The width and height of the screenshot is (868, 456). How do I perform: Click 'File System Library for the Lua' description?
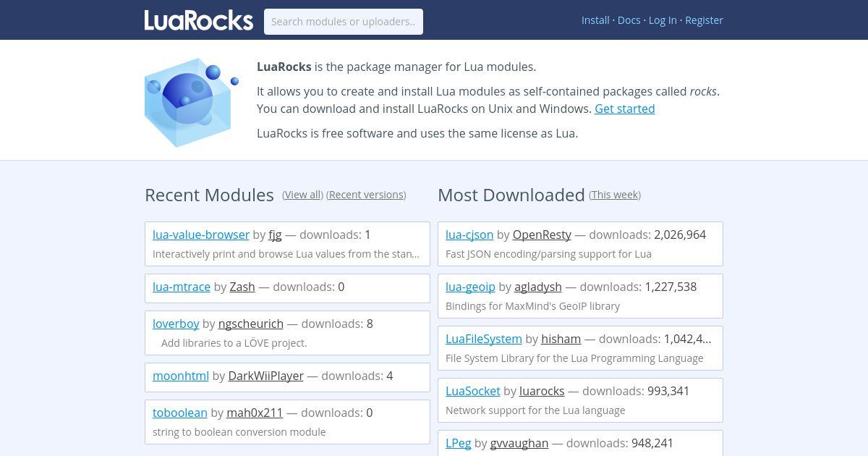(x=574, y=358)
